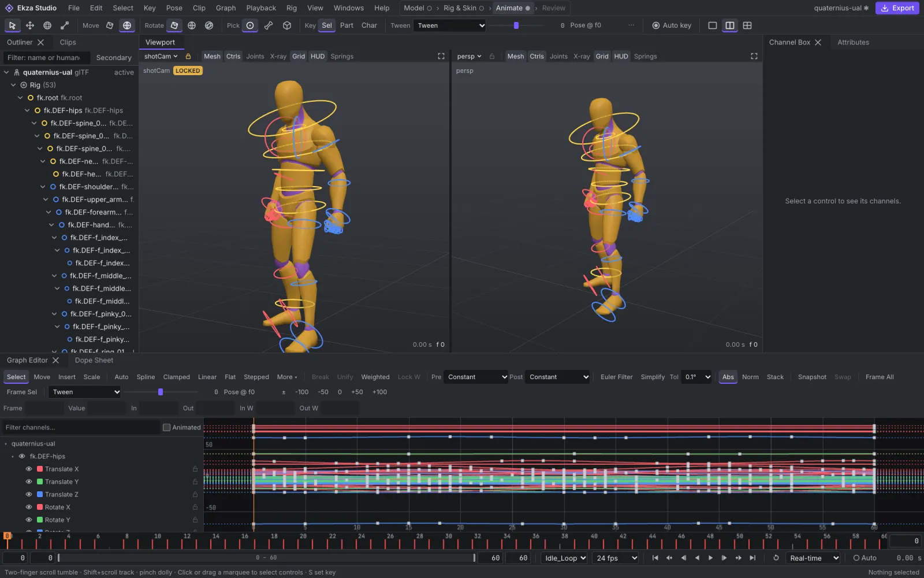Enable the Animated channels checkbox
Viewport: 924px width, 578px height.
pyautogui.click(x=167, y=428)
